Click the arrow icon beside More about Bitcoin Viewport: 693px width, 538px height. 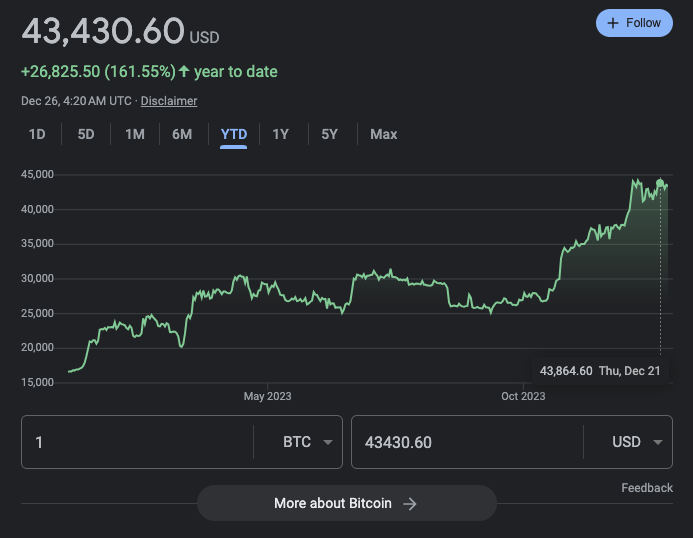[410, 504]
